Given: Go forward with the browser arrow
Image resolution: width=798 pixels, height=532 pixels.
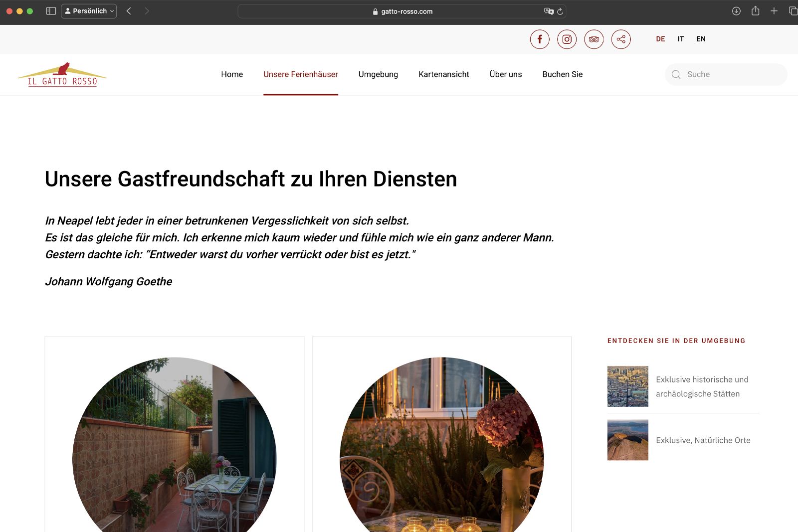Looking at the screenshot, I should (x=147, y=11).
